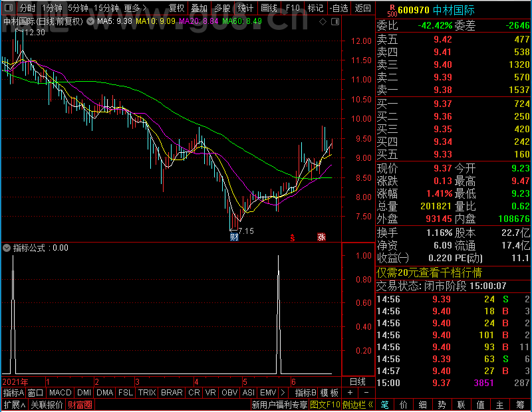The image size is (532, 412).
Task: Click the stock name 600970 中材国际
Action: tap(436, 11)
